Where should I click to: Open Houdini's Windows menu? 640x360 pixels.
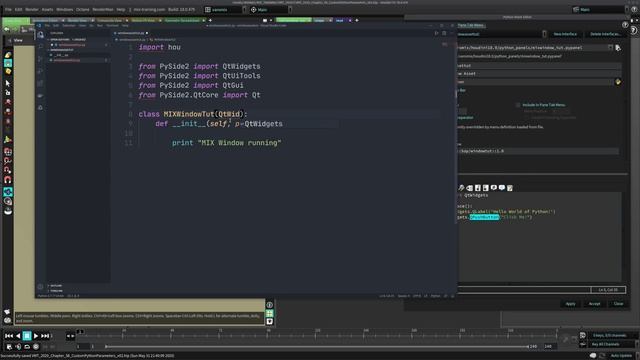click(x=64, y=9)
